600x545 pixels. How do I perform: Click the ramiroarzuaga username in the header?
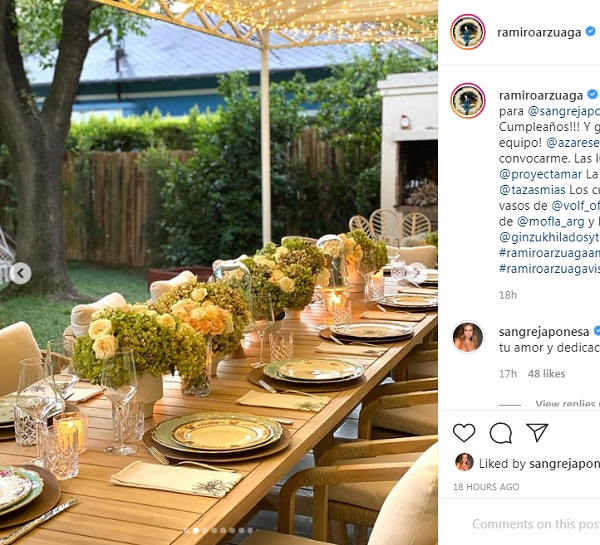click(539, 33)
